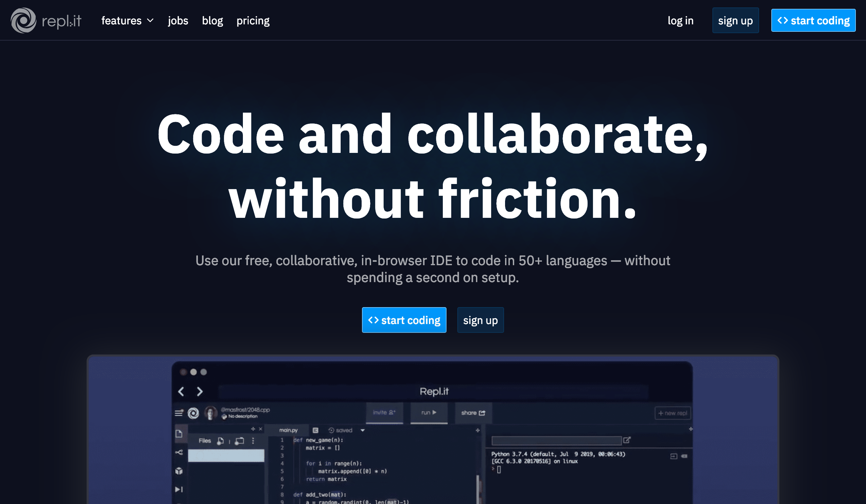Screen dimensions: 866x504
Task: Expand the dropdown arrow next to saved
Action: (x=363, y=430)
